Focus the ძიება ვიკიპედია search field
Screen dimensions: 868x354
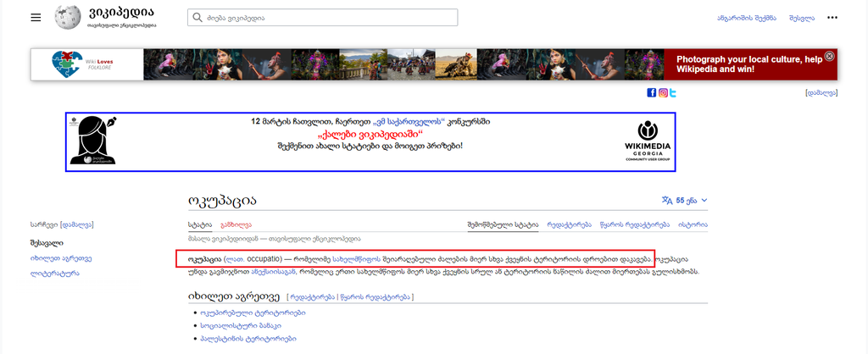pos(323,18)
